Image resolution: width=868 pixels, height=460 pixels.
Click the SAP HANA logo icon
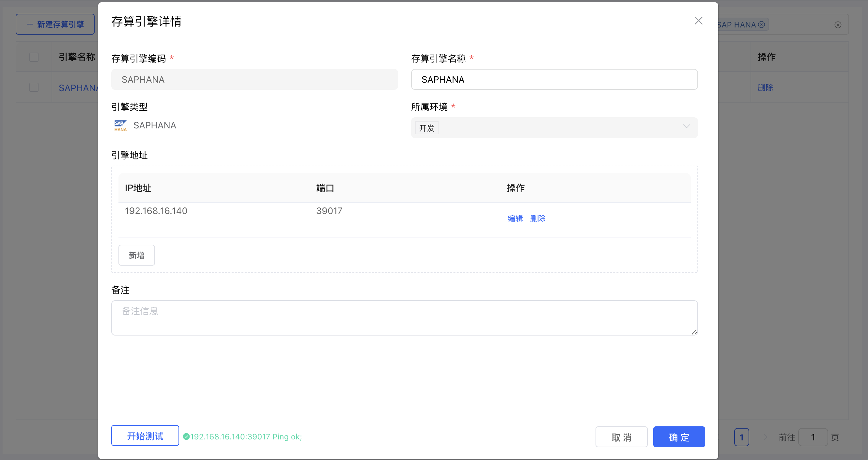pyautogui.click(x=120, y=125)
